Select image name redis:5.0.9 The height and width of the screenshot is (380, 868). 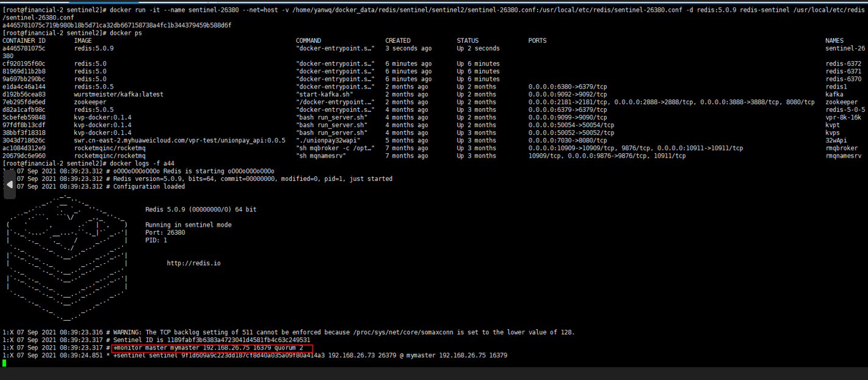[x=94, y=48]
